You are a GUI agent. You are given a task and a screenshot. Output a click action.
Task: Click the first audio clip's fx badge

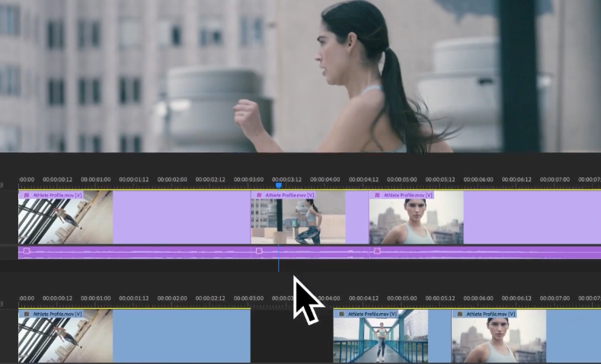[27, 251]
